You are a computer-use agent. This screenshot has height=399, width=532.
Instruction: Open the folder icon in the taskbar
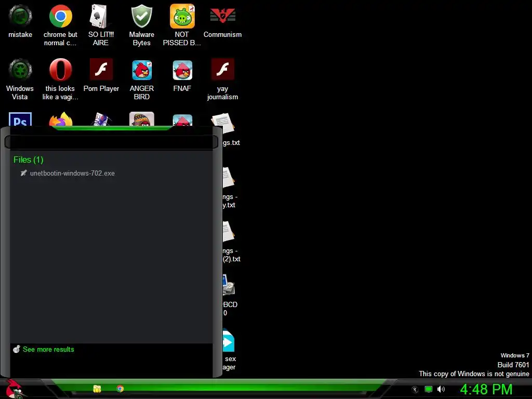click(97, 389)
